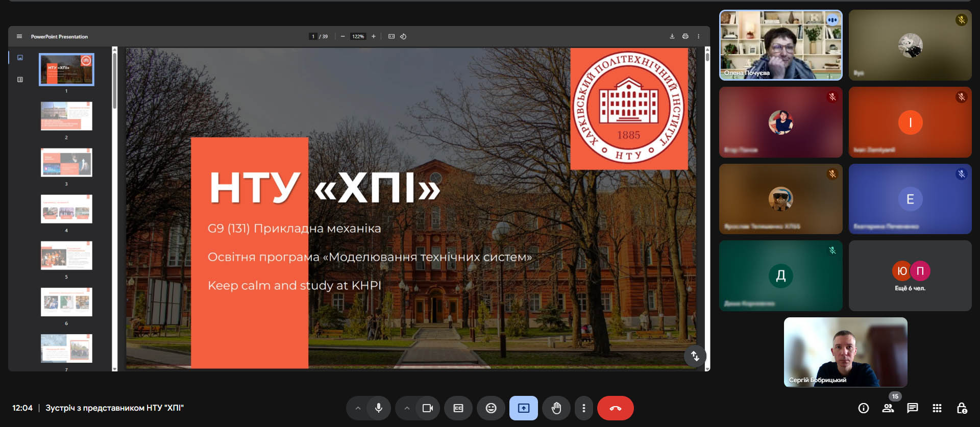This screenshot has height=427, width=980.
Task: Show document outline in sidebar
Action: click(20, 80)
